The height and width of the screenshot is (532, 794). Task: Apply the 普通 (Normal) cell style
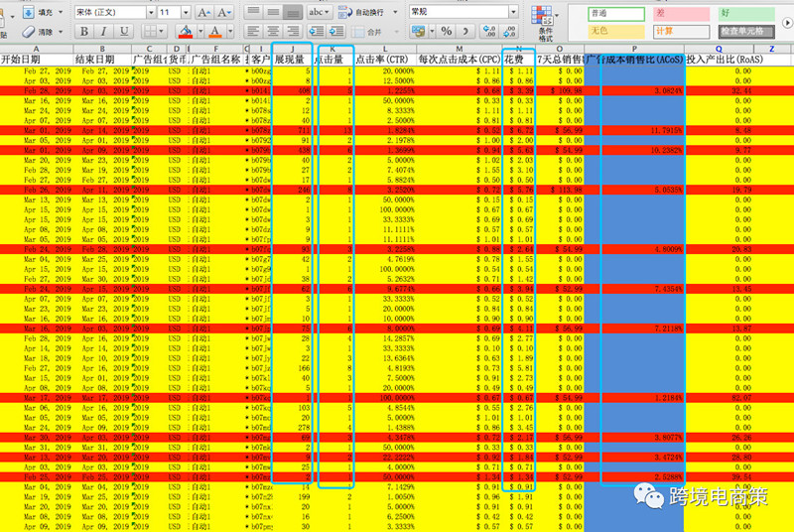(x=616, y=14)
